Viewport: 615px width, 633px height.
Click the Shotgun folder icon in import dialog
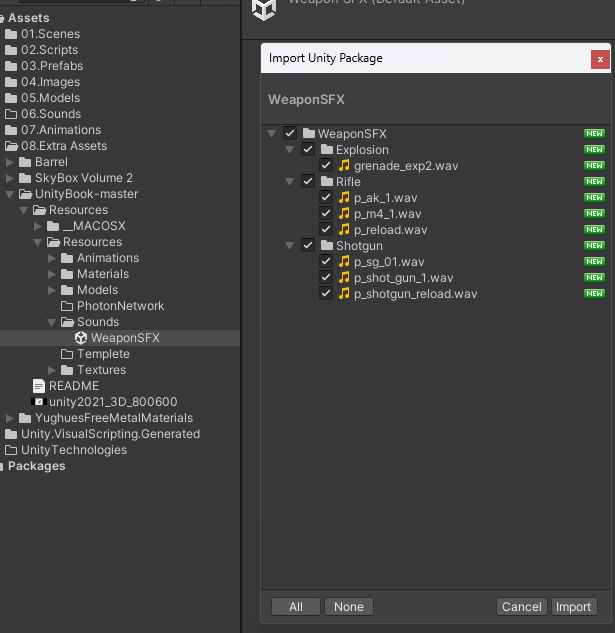point(327,245)
